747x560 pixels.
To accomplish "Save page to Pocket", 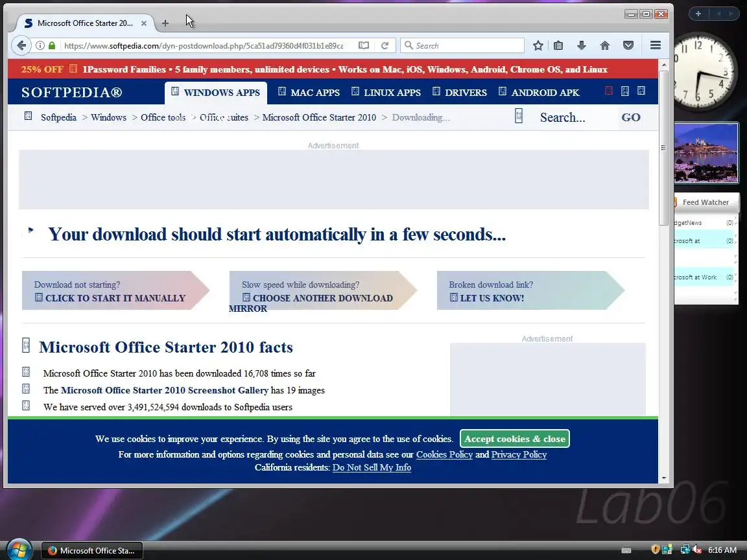I will click(628, 45).
